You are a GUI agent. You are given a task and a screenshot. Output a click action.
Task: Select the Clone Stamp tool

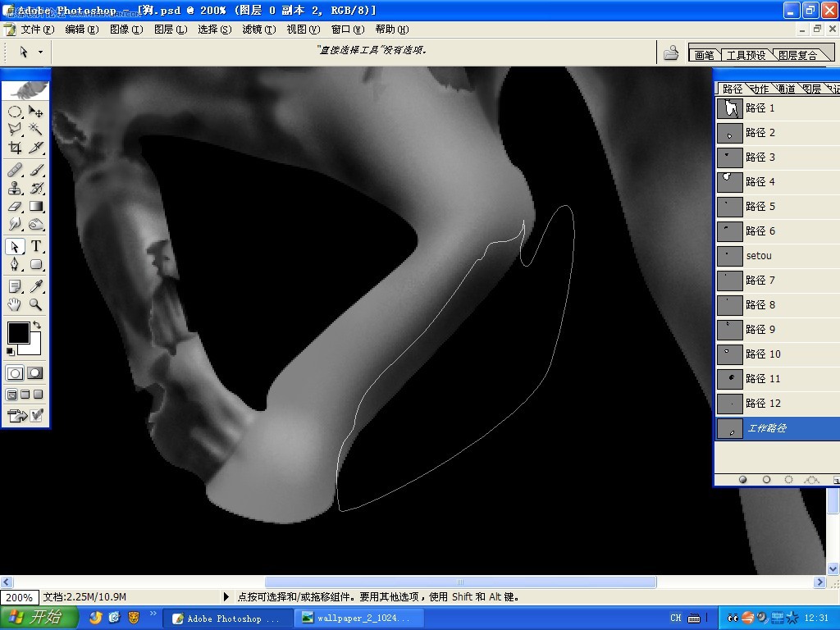click(x=15, y=188)
